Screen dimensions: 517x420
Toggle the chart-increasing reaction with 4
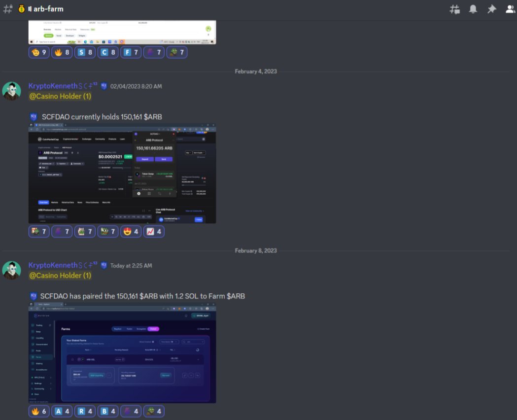coord(154,231)
